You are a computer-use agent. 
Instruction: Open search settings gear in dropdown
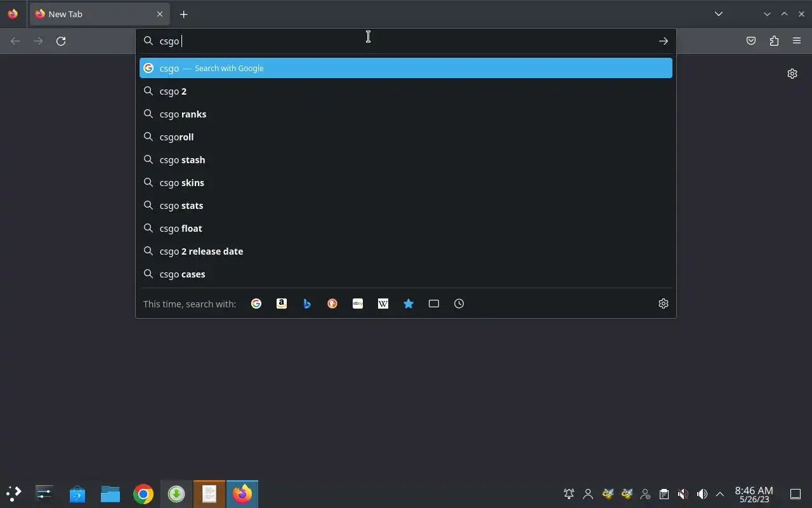coord(664,304)
